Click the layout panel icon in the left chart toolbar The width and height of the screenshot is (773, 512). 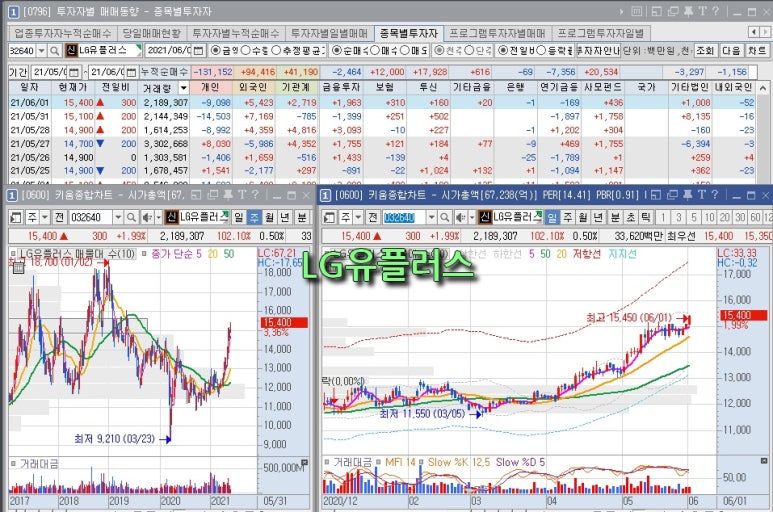pyautogui.click(x=15, y=217)
